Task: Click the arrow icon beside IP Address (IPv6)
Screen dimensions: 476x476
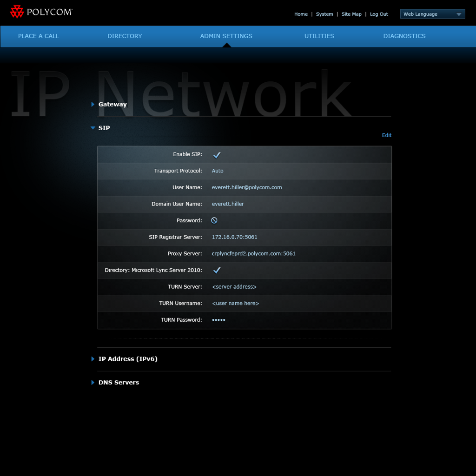Action: click(93, 359)
